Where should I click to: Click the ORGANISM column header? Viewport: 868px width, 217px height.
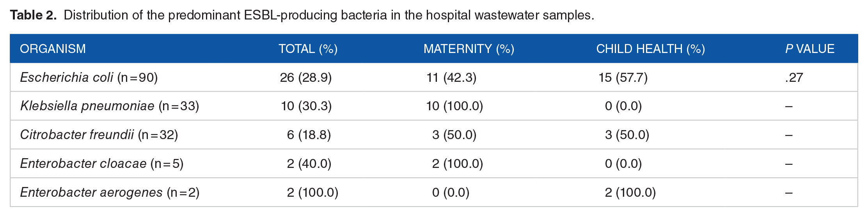click(53, 49)
